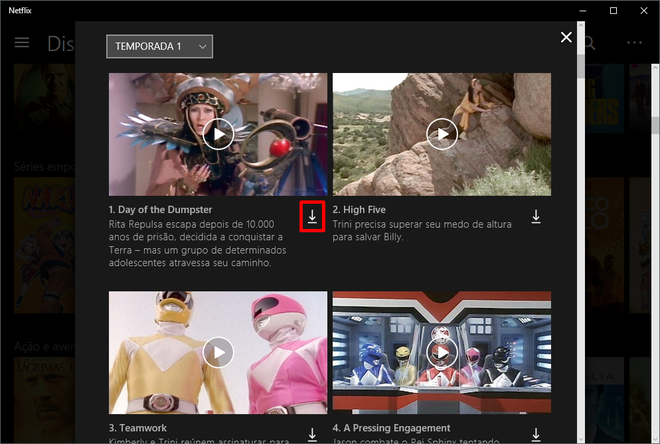
Task: Open the Naruto poster in background
Action: tap(45, 245)
